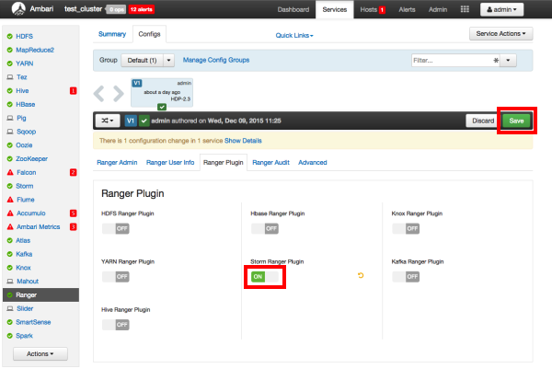This screenshot has width=552, height=392.
Task: Toggle Hive Ranger Plugin switch
Action: [116, 325]
